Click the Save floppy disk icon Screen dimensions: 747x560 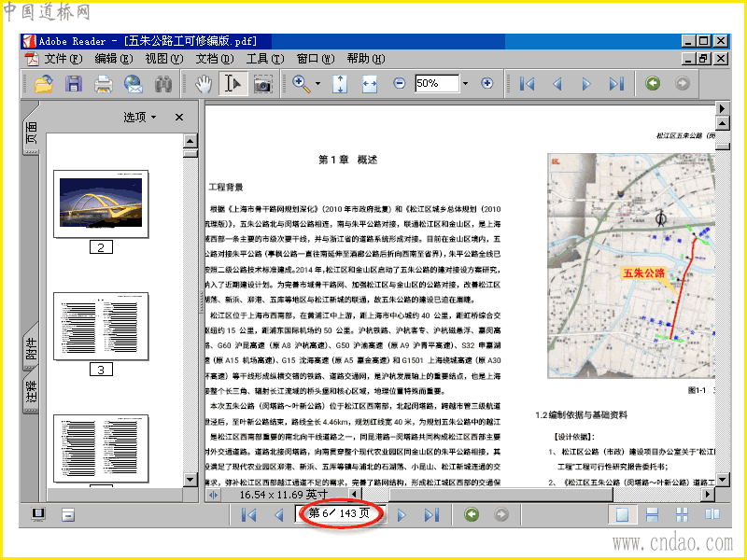(x=74, y=84)
